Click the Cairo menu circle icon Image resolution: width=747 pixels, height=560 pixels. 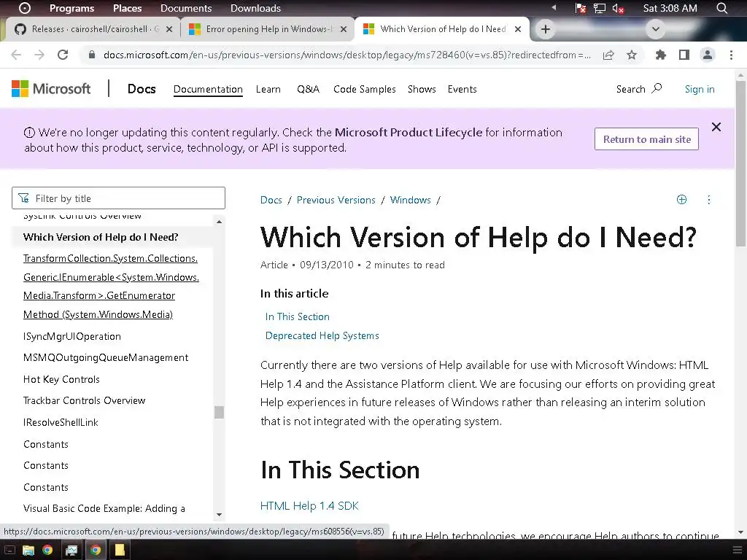[24, 8]
